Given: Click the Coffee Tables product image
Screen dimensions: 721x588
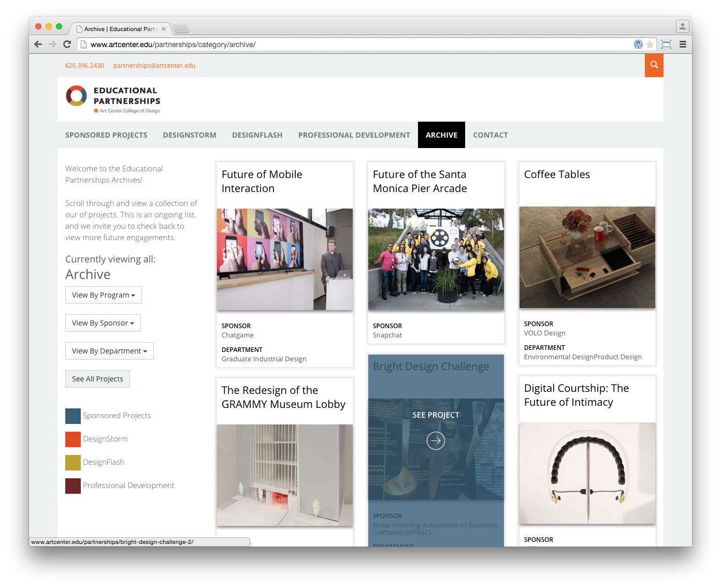Looking at the screenshot, I should (x=587, y=257).
